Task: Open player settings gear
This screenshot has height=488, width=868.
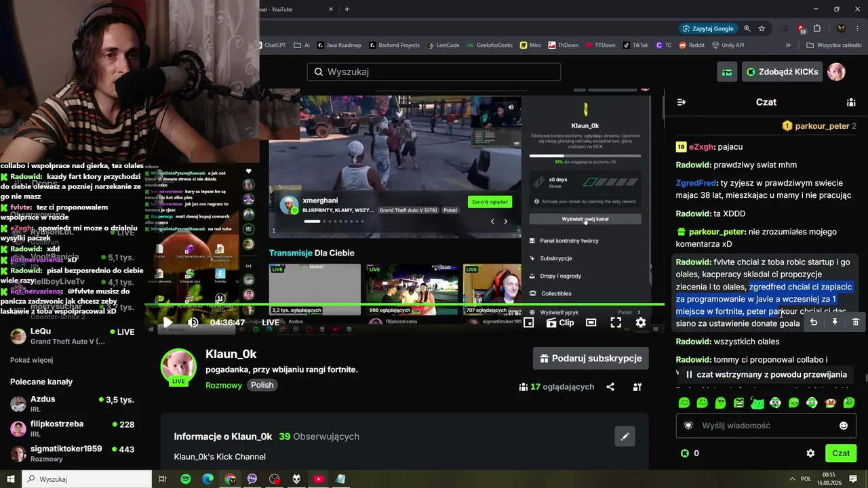Action: (641, 323)
